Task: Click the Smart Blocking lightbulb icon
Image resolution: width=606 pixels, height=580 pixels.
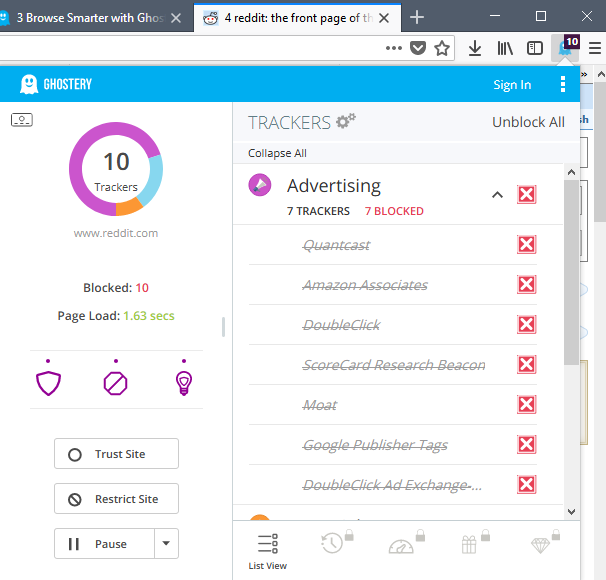Action: tap(184, 382)
